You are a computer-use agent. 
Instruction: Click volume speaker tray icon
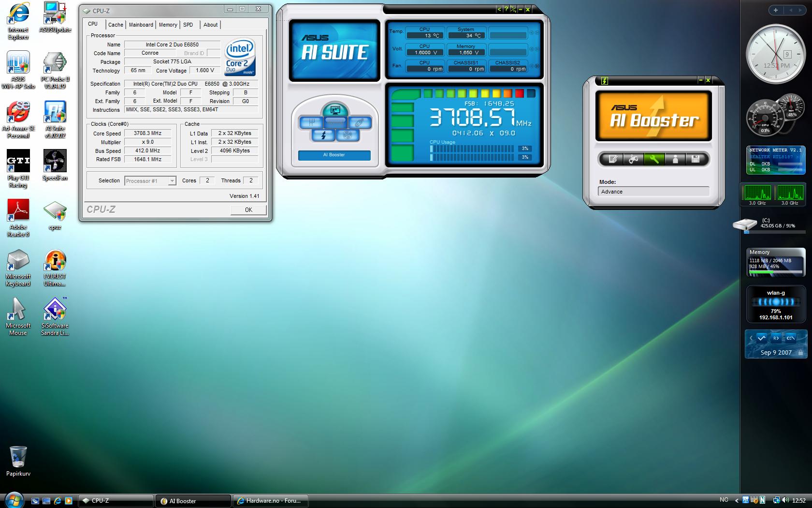[785, 500]
